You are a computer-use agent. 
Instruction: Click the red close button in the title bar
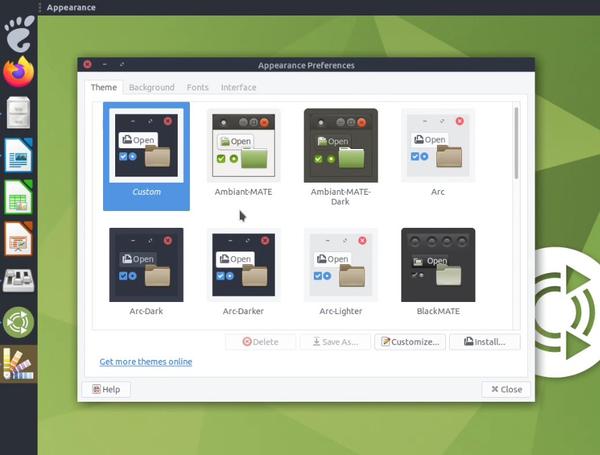[x=88, y=64]
